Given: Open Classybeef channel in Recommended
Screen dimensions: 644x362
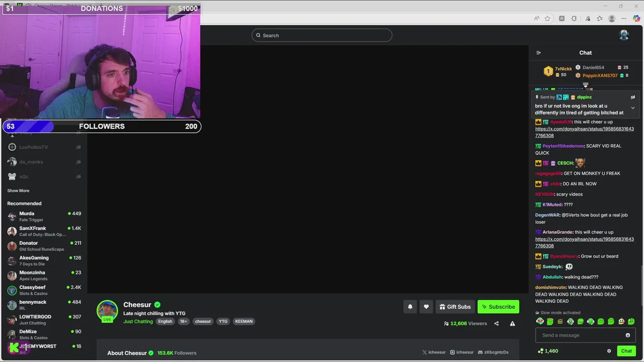Looking at the screenshot, I should (44, 290).
